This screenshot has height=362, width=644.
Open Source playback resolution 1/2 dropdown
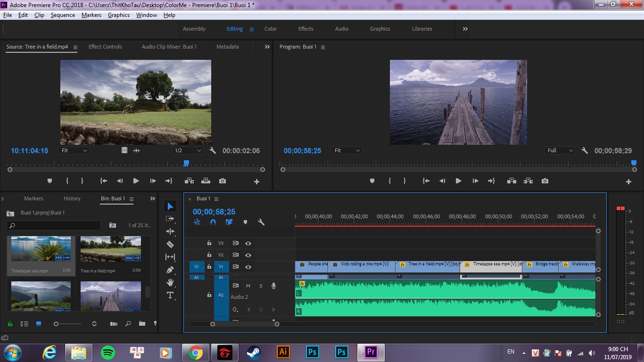pos(188,150)
